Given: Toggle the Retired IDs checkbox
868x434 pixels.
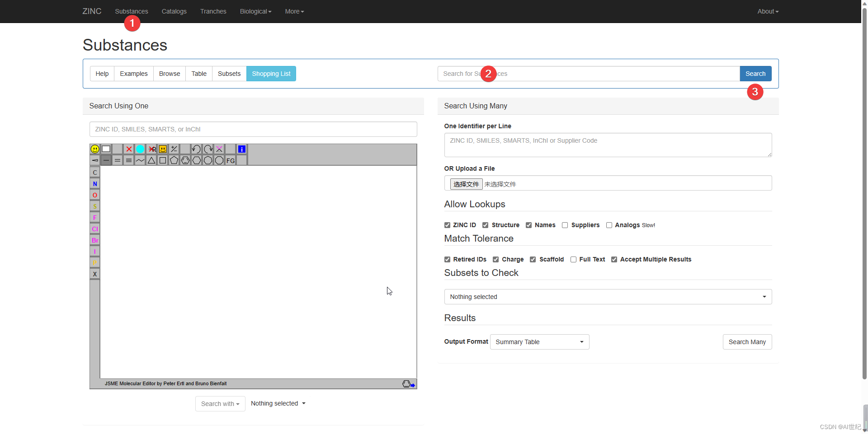Looking at the screenshot, I should pos(447,259).
